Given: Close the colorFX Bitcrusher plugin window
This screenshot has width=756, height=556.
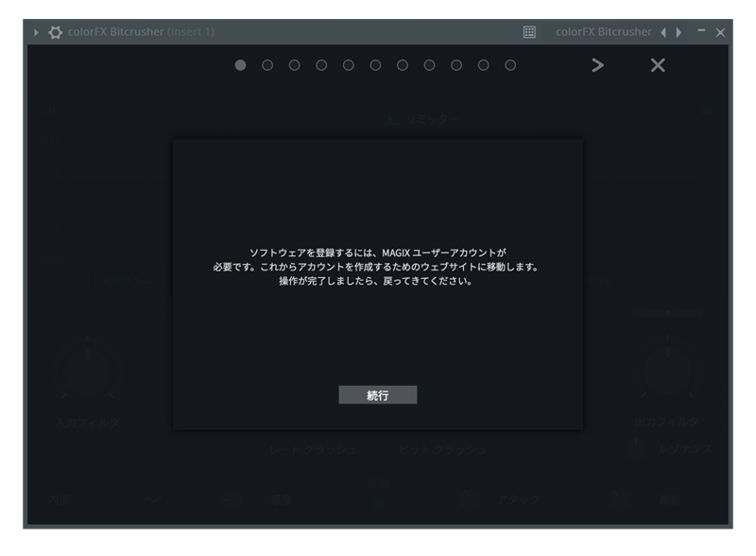Looking at the screenshot, I should 720,32.
